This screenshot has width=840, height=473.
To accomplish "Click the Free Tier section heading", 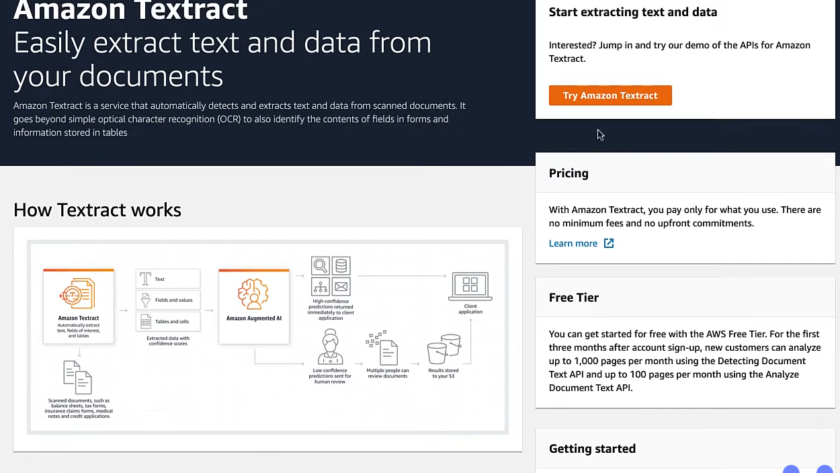I will (574, 297).
